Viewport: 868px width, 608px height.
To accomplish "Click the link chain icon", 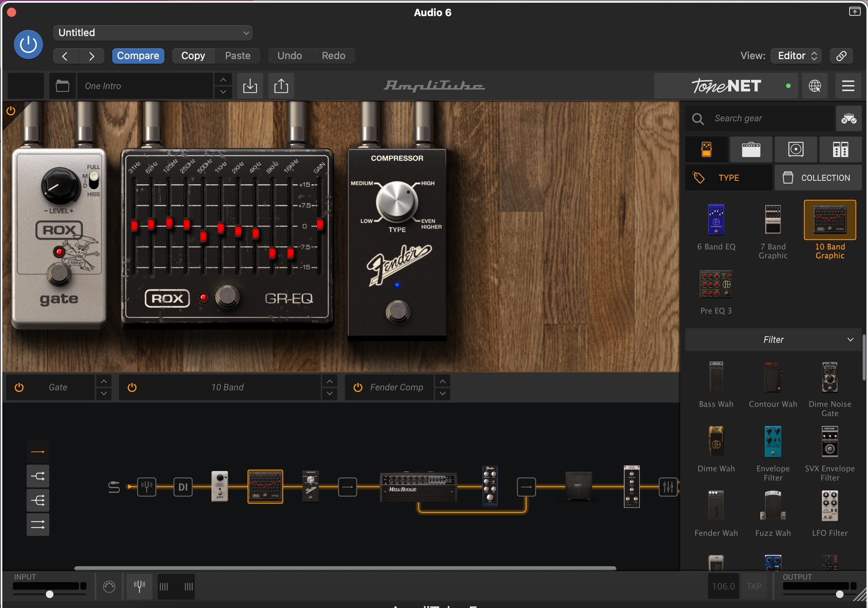I will point(841,56).
